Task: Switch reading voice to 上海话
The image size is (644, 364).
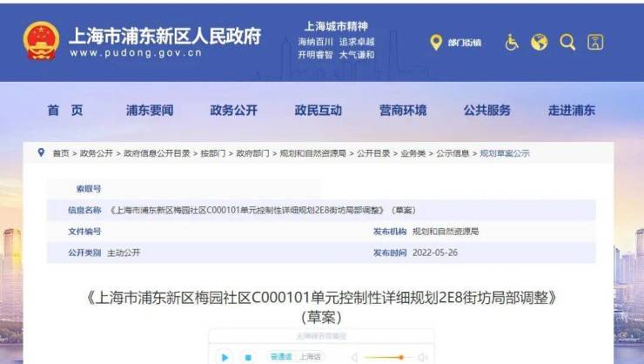Action: click(x=310, y=357)
